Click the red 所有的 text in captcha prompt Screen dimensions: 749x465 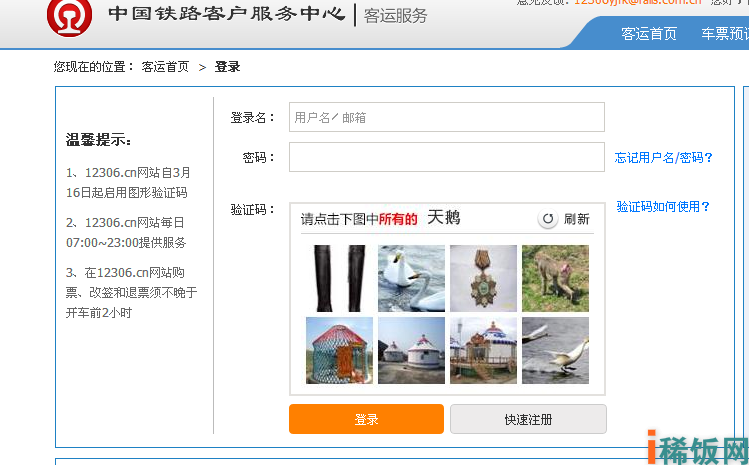coord(398,219)
